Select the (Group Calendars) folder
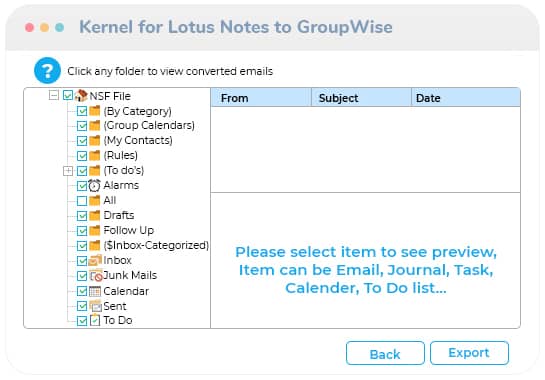This screenshot has height=380, width=545. click(149, 125)
